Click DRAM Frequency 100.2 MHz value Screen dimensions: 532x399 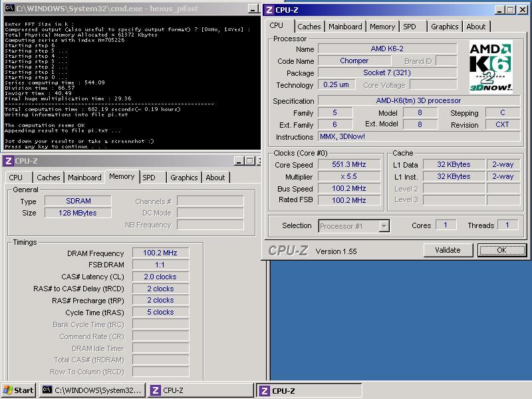point(160,253)
